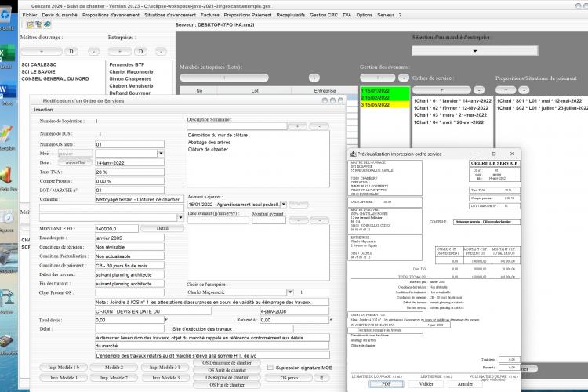Image resolution: width=588 pixels, height=392 pixels.
Task: Click Valider in the preview window
Action: 426,384
